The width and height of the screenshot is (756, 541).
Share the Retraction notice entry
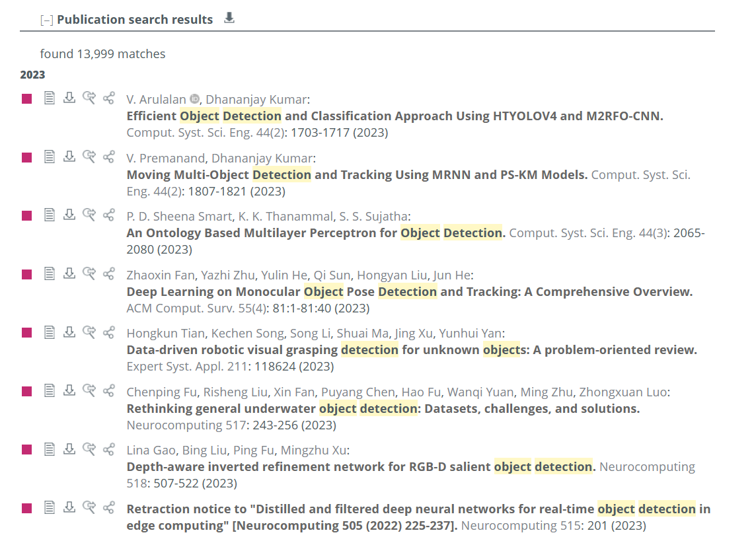coord(109,508)
